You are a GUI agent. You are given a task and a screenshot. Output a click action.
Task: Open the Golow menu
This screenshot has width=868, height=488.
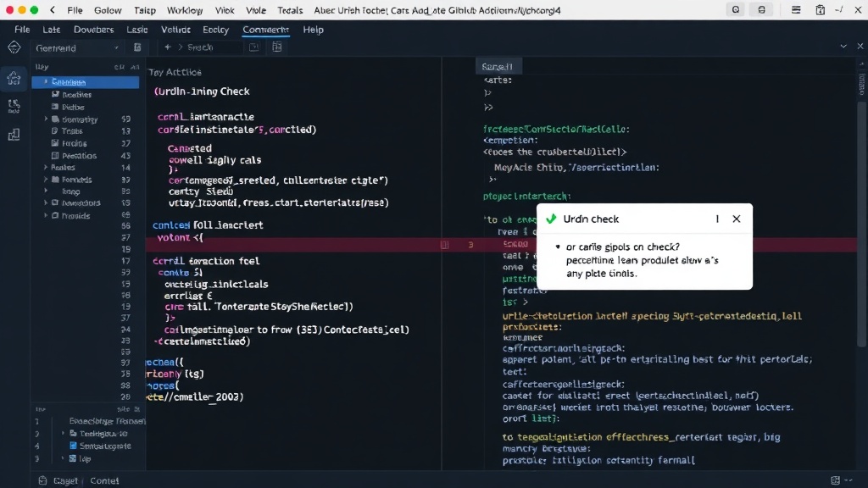tap(108, 10)
